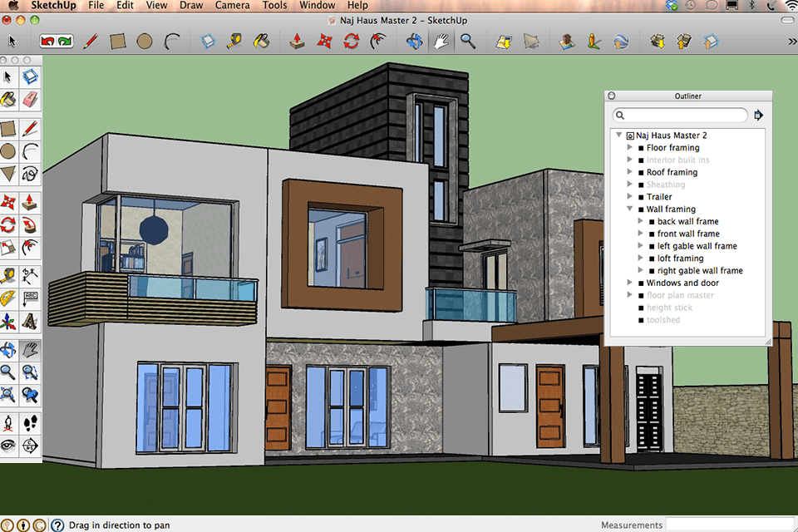Select the Eraser tool
Screen dimensions: 798x532
tap(32, 99)
